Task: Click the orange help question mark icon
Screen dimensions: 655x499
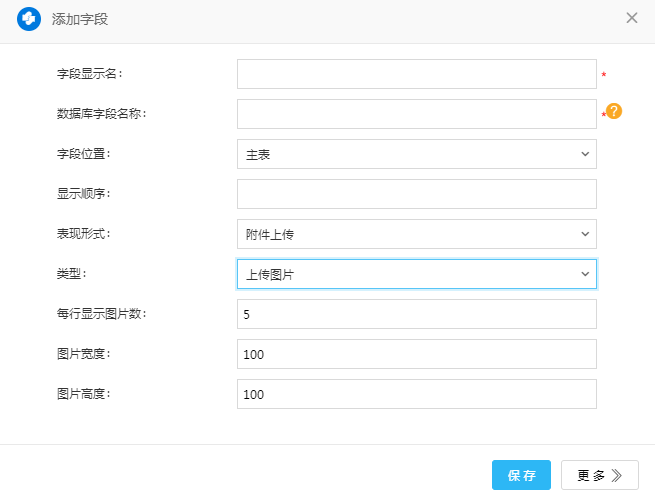Action: (x=614, y=112)
